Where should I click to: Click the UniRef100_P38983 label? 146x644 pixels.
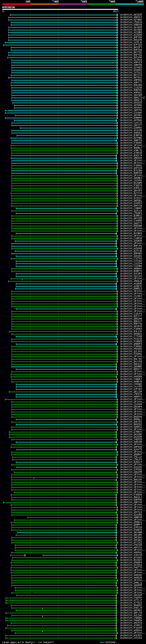coord(131,329)
